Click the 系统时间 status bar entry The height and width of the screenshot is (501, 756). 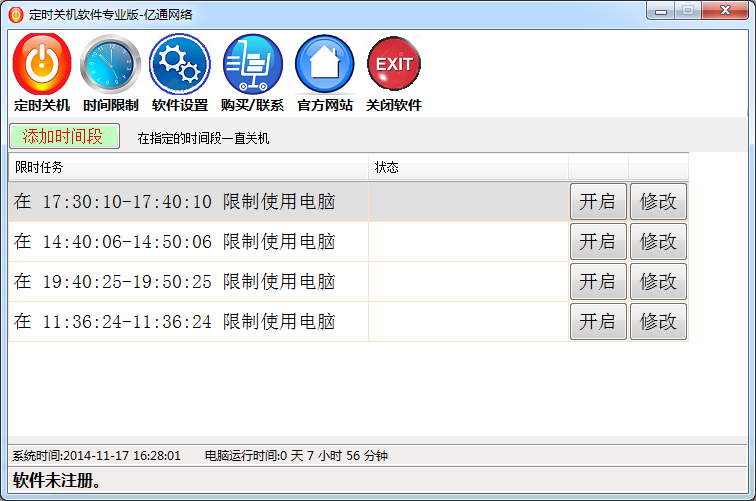pos(96,456)
